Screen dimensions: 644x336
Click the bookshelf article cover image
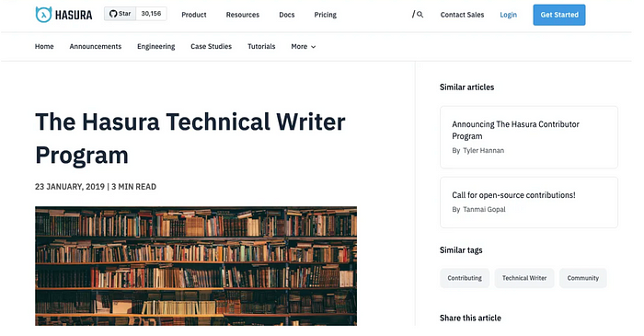click(196, 266)
